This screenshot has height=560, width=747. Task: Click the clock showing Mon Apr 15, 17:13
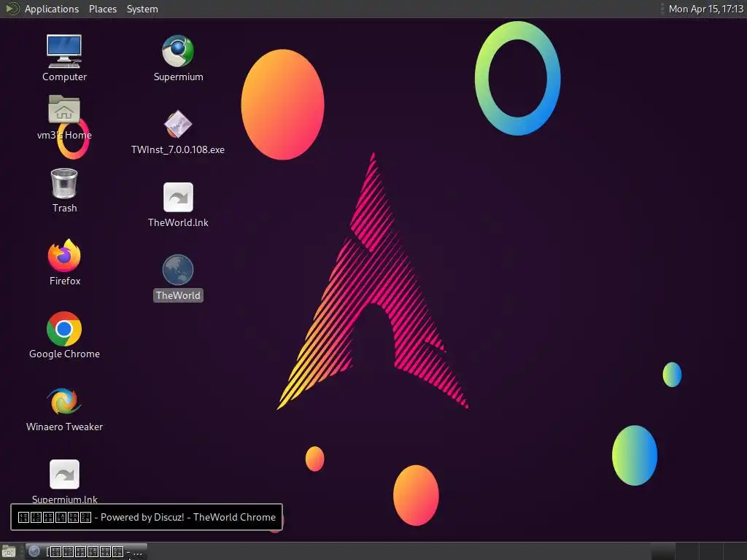[x=705, y=9]
